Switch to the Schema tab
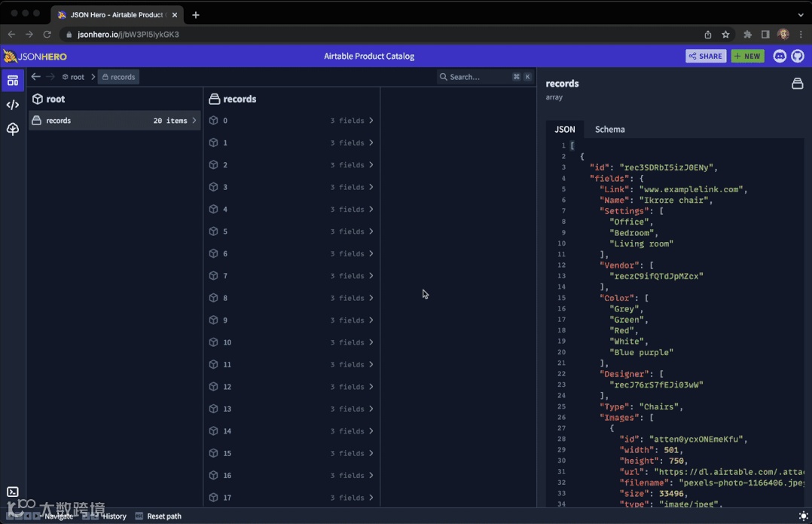The height and width of the screenshot is (524, 812). click(x=609, y=129)
